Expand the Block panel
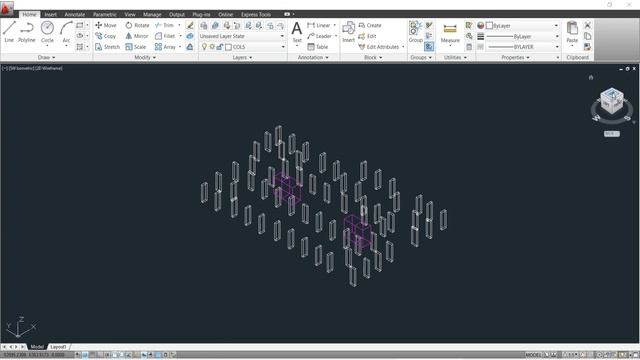 (373, 58)
